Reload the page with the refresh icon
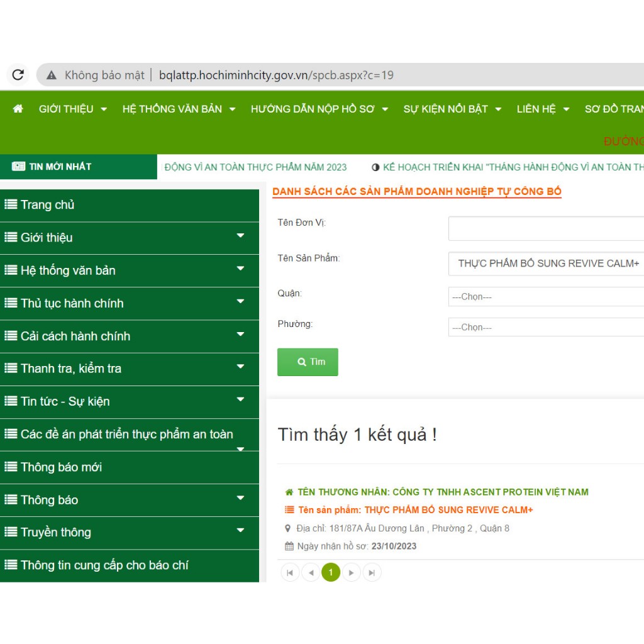Viewport: 644px width, 644px height. (18, 75)
